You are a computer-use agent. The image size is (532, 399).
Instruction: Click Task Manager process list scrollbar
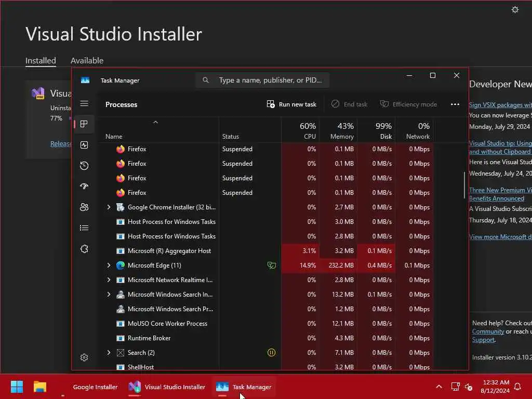[x=464, y=185]
